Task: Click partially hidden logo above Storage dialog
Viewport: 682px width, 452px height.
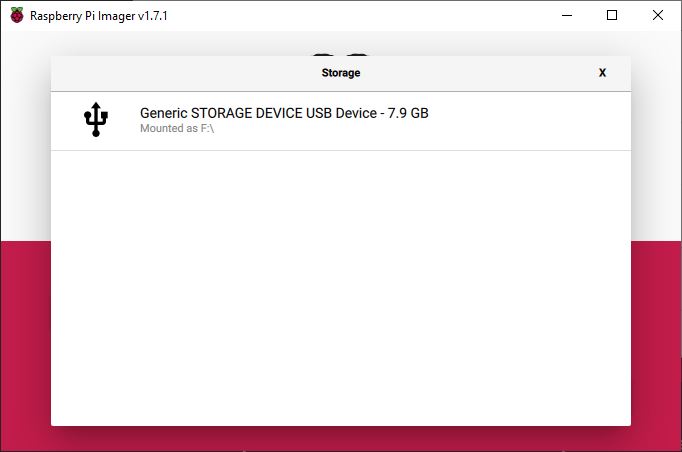Action: 341,54
